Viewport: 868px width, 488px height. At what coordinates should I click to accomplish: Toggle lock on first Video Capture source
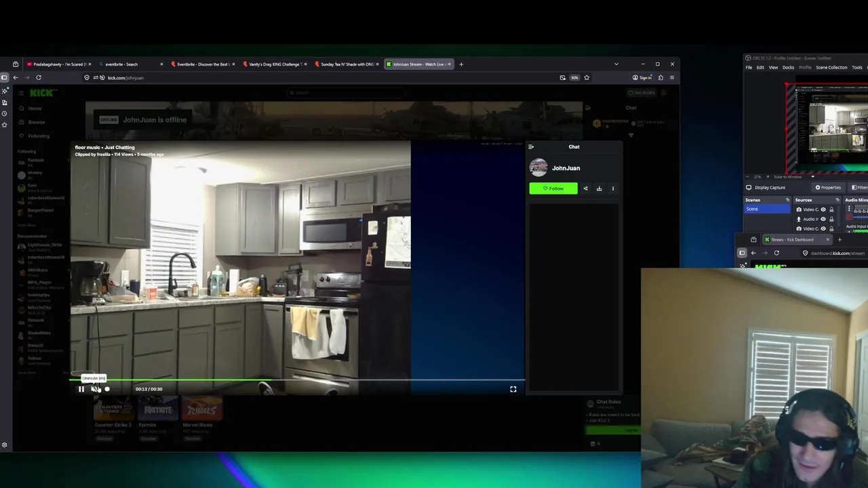point(831,209)
